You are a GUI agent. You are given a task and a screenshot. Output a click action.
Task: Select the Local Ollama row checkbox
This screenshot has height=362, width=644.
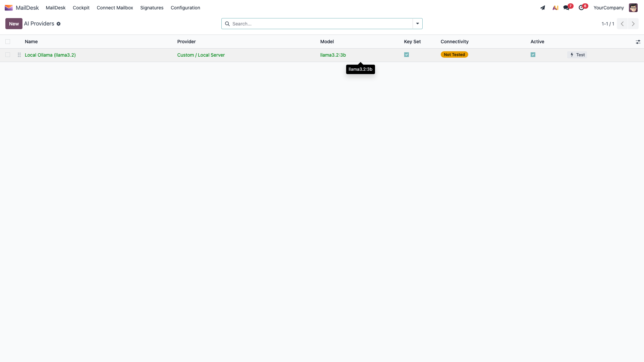(x=8, y=55)
